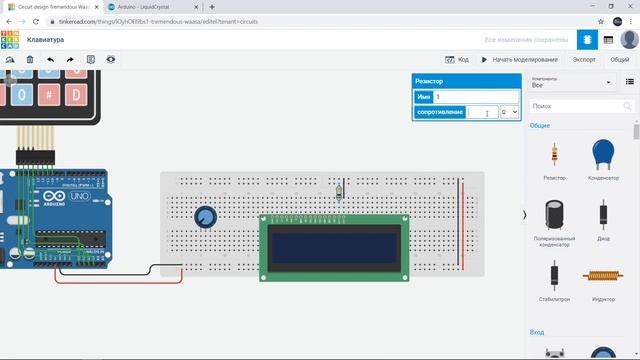Toggle components list view icon

629,82
